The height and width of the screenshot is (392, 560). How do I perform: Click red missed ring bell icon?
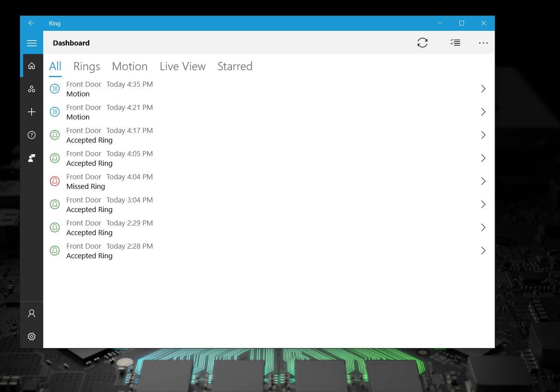point(55,181)
